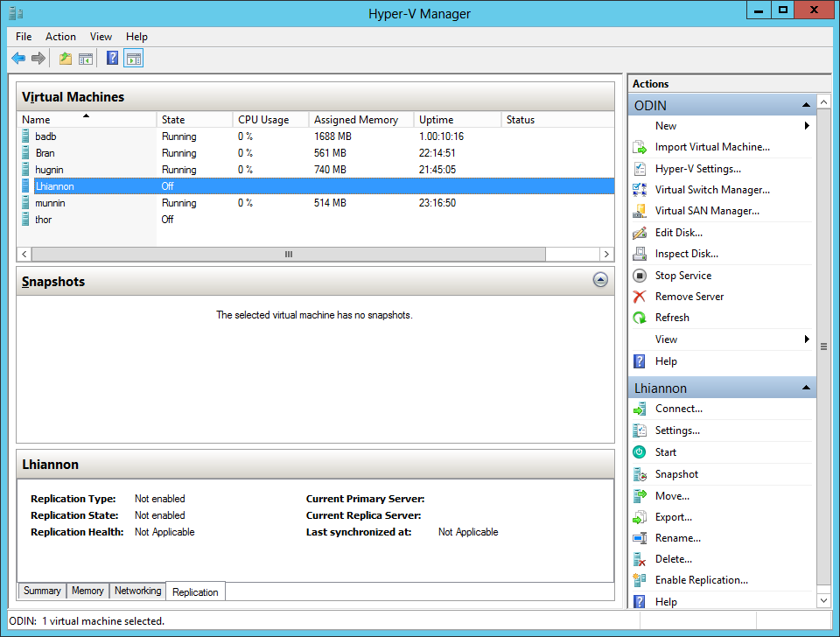Click the Edit Disk pencil icon
The image size is (840, 637).
[640, 233]
